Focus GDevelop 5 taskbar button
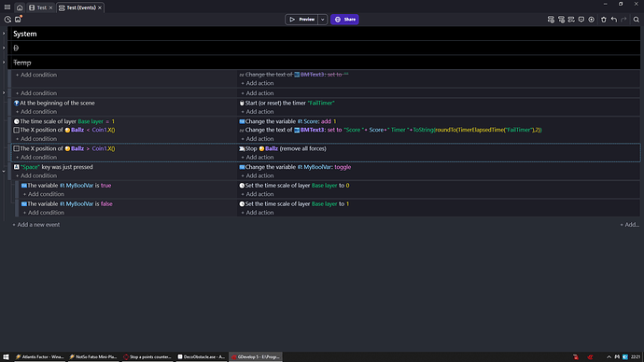This screenshot has height=362, width=644. 256,357
